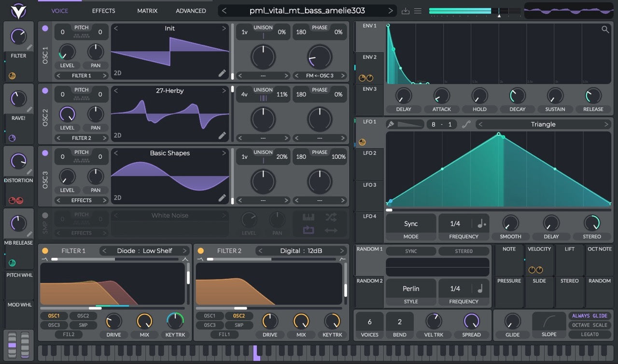This screenshot has width=618, height=364.
Task: Click the LFO 1 grid size field 8 - 1
Action: click(442, 125)
